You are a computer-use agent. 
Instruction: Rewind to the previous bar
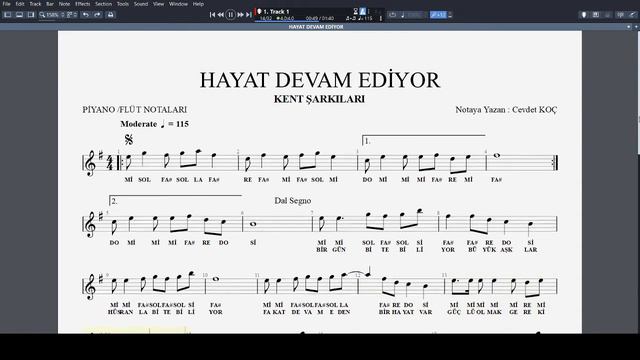[x=220, y=15]
